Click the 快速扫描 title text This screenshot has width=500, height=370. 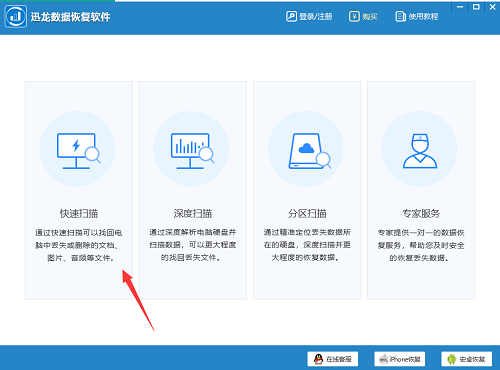pos(79,213)
